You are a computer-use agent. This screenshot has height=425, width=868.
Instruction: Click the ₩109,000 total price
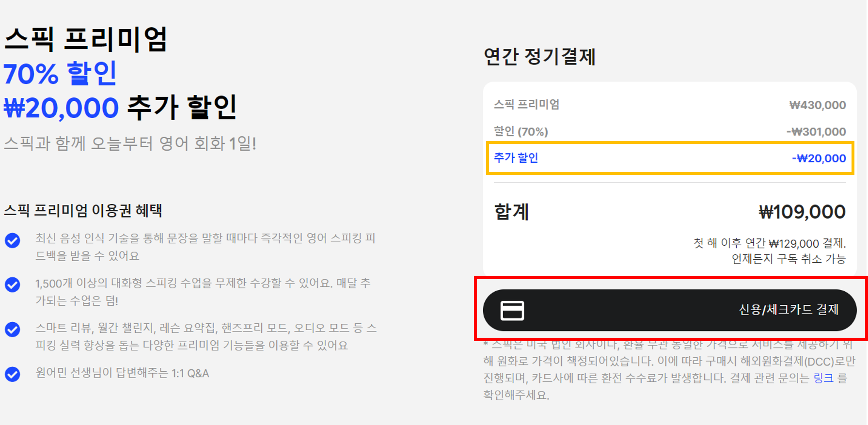[802, 212]
